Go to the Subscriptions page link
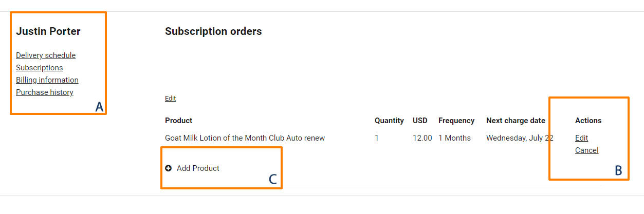644x214 pixels. [39, 68]
